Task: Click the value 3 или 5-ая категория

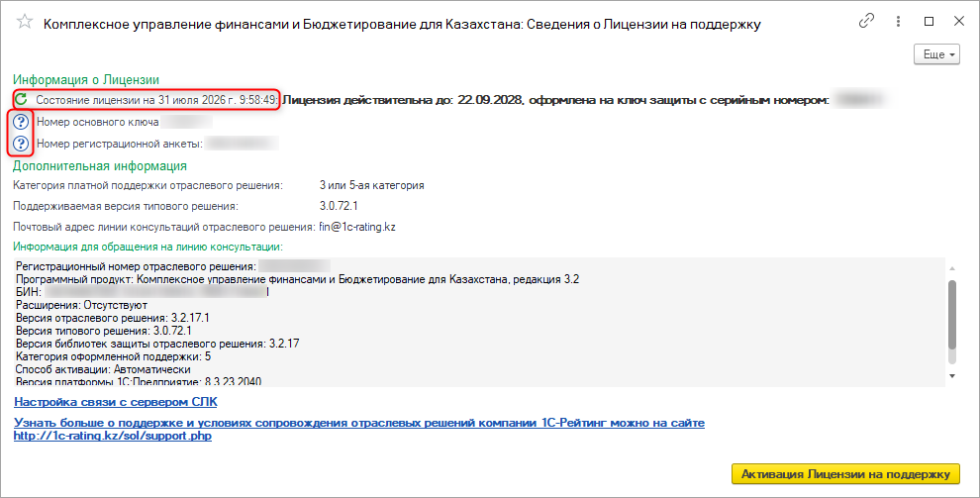Action: click(x=372, y=185)
